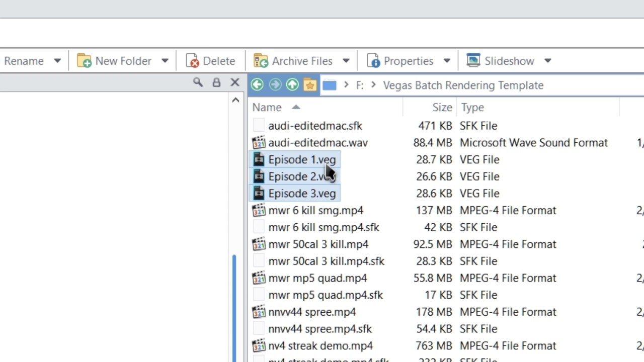Sort files by the Size column header
Viewport: 644px width, 362px height.
pyautogui.click(x=442, y=108)
